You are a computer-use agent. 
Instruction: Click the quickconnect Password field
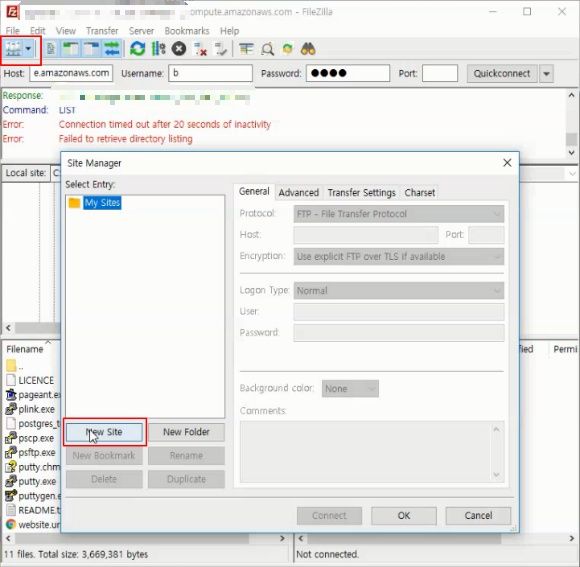click(x=348, y=73)
